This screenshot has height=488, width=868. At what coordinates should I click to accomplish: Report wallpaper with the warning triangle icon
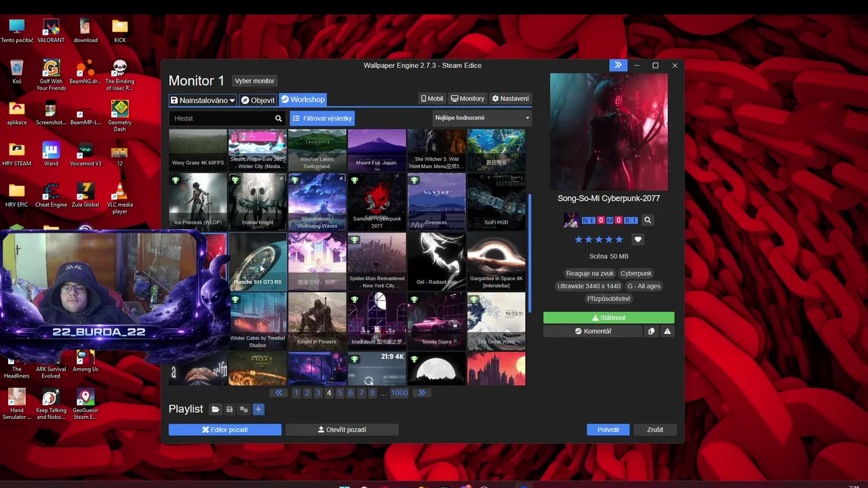667,331
